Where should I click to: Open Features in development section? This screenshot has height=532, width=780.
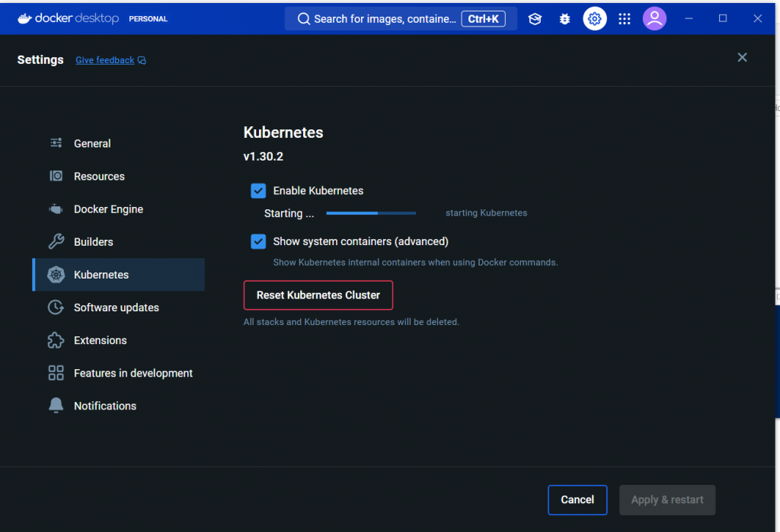(x=118, y=373)
